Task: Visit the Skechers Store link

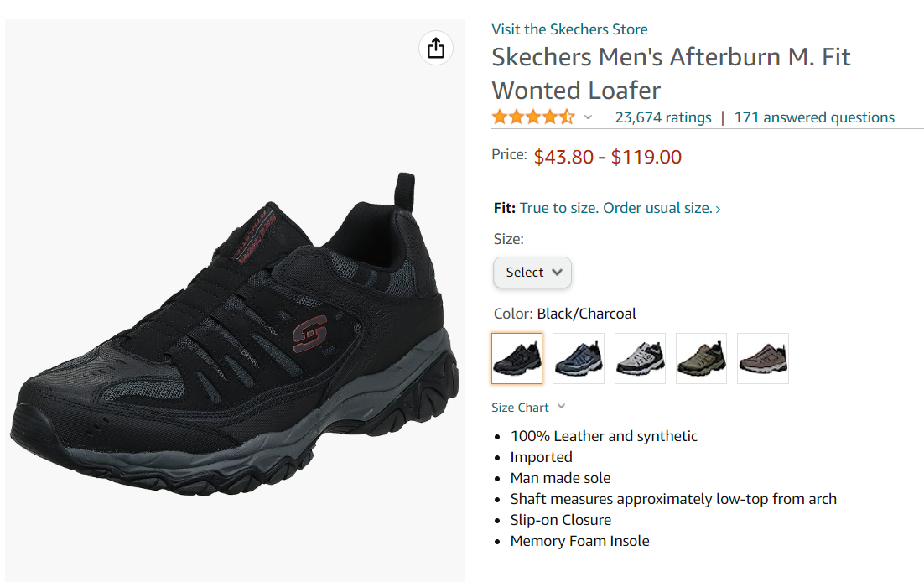Action: [x=569, y=29]
